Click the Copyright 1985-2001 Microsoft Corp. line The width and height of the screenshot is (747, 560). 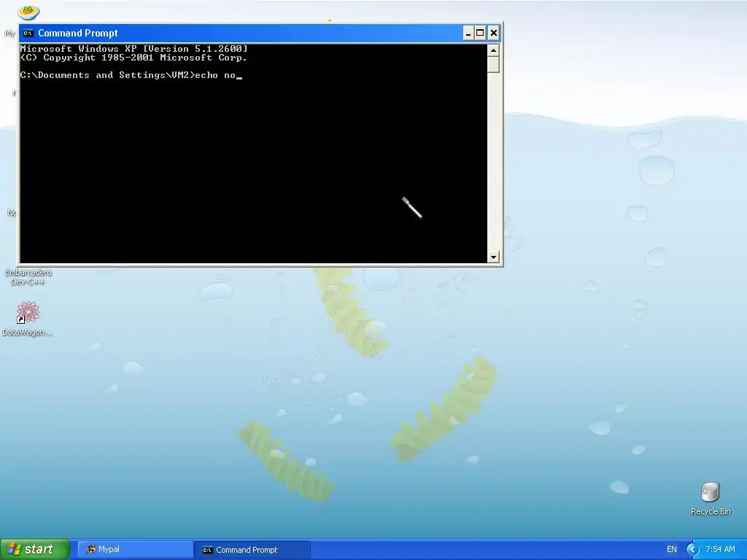pyautogui.click(x=133, y=58)
